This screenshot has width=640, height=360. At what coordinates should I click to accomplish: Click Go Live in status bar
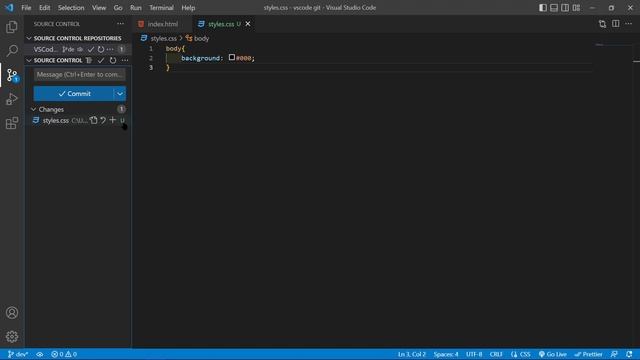coord(553,354)
